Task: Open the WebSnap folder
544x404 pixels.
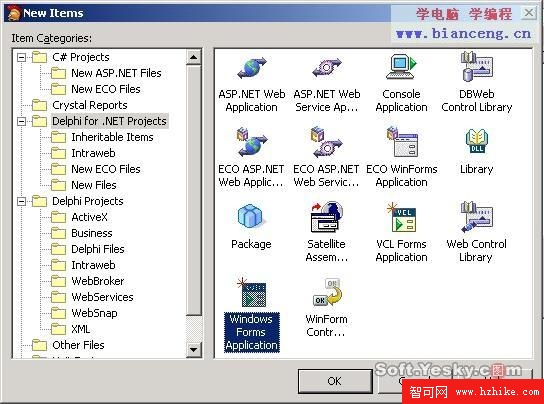Action: [x=94, y=313]
